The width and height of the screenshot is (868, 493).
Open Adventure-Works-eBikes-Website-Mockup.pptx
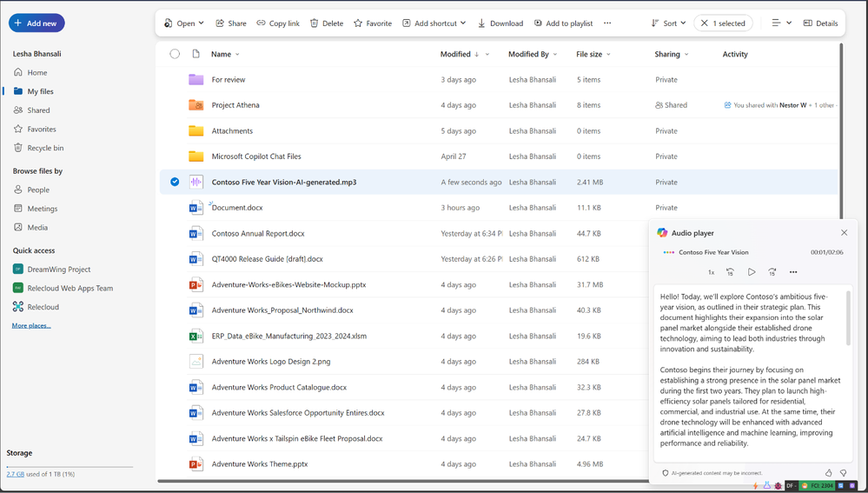coord(288,284)
